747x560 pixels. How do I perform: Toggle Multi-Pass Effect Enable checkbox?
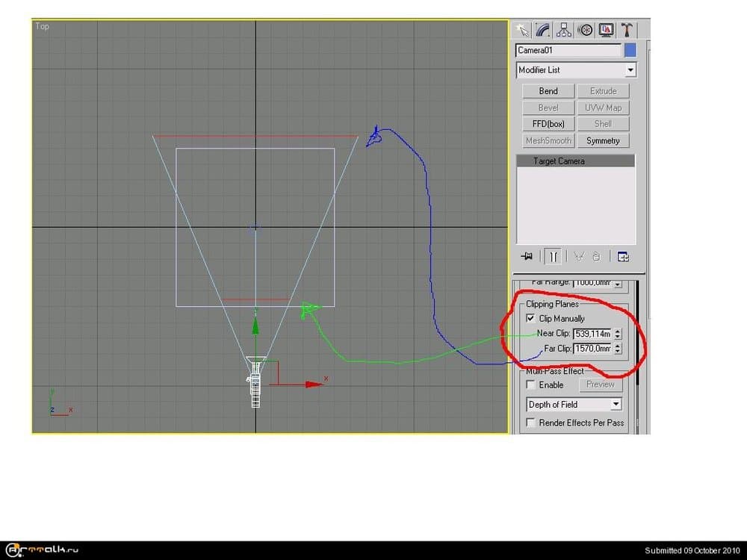click(530, 385)
